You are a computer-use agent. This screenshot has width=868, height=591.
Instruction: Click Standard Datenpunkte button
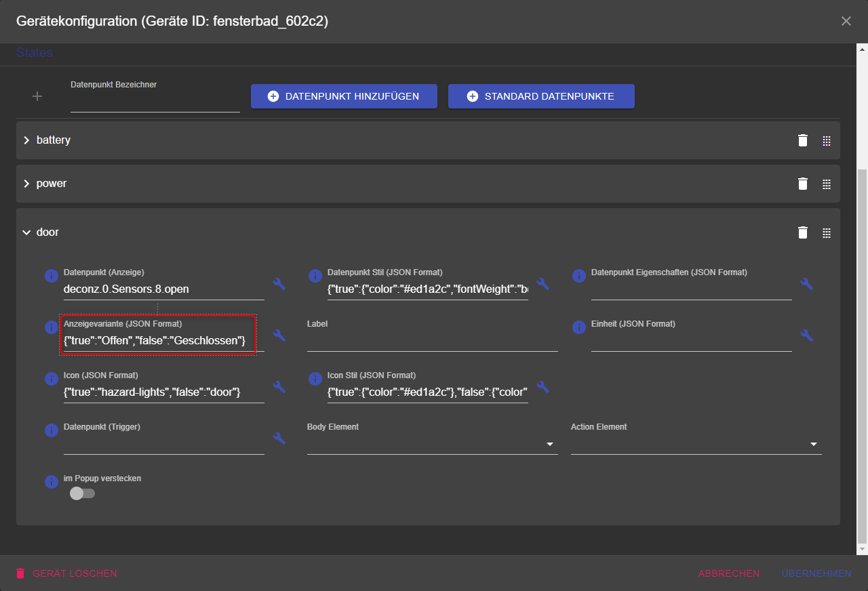541,96
